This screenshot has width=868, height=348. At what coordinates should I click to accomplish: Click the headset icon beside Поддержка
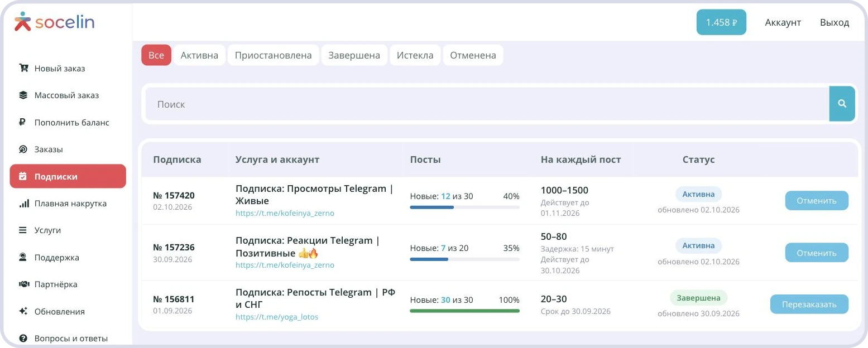click(x=23, y=258)
